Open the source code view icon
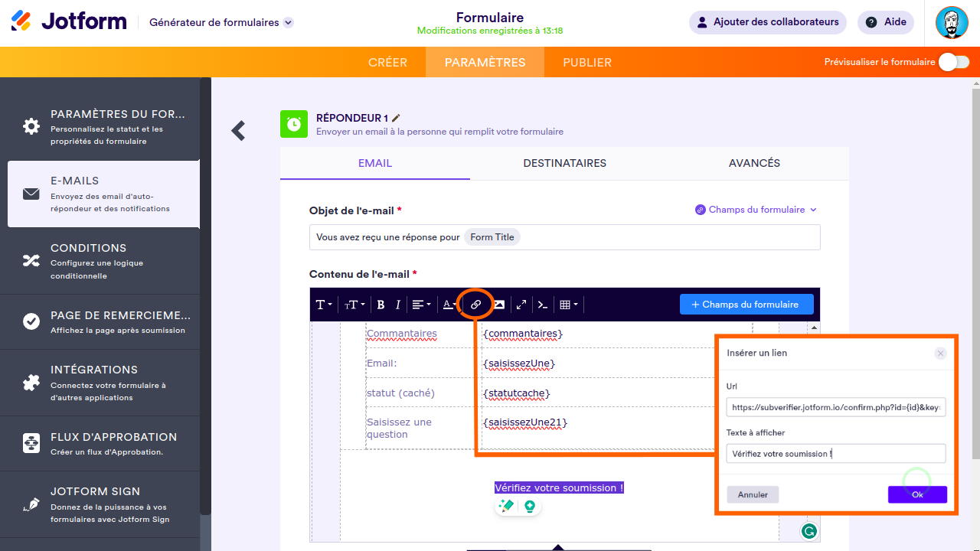This screenshot has width=980, height=551. click(542, 304)
